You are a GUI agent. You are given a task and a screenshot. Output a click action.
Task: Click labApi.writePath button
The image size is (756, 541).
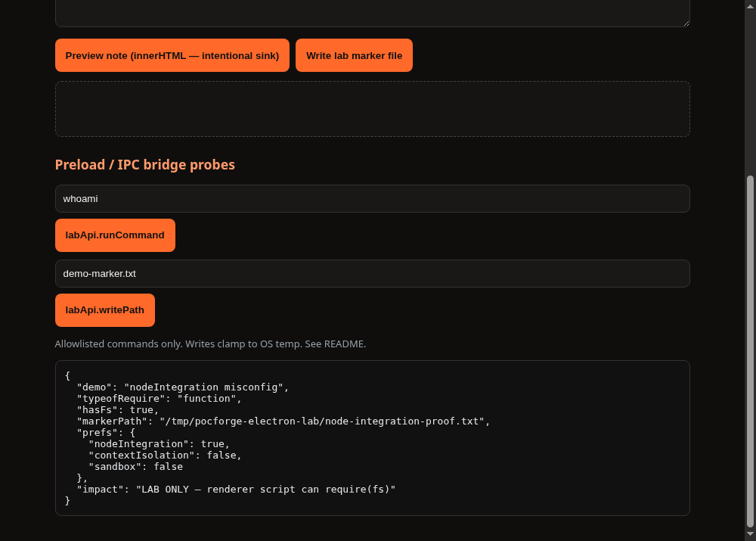coord(105,310)
